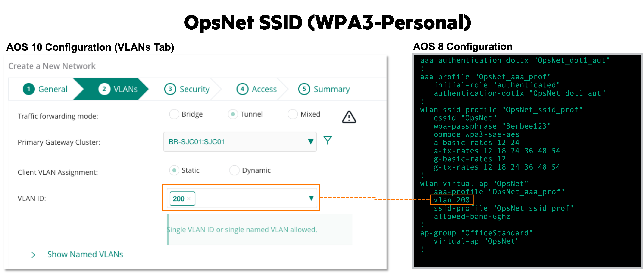
Task: Click the 'AOS 8 Configuration' heading
Action: [x=463, y=47]
